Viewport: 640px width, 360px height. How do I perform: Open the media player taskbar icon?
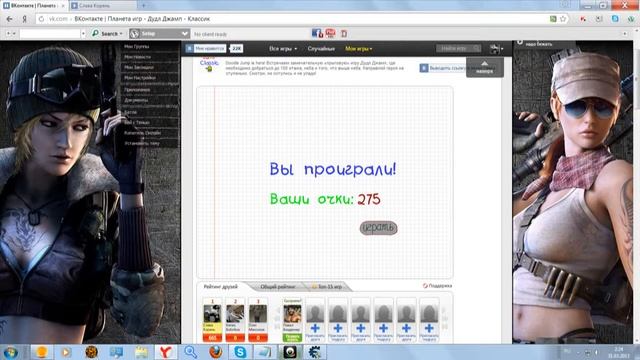click(66, 352)
